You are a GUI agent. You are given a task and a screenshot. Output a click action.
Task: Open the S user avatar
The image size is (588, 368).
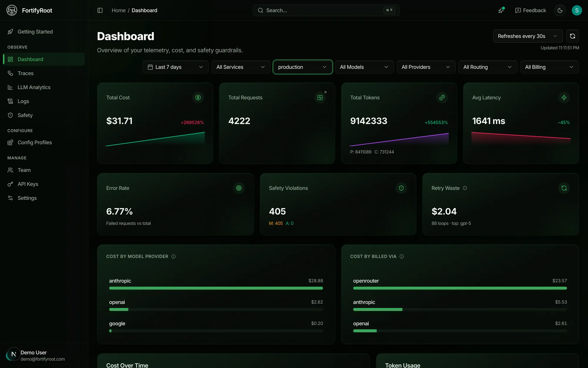(x=577, y=10)
